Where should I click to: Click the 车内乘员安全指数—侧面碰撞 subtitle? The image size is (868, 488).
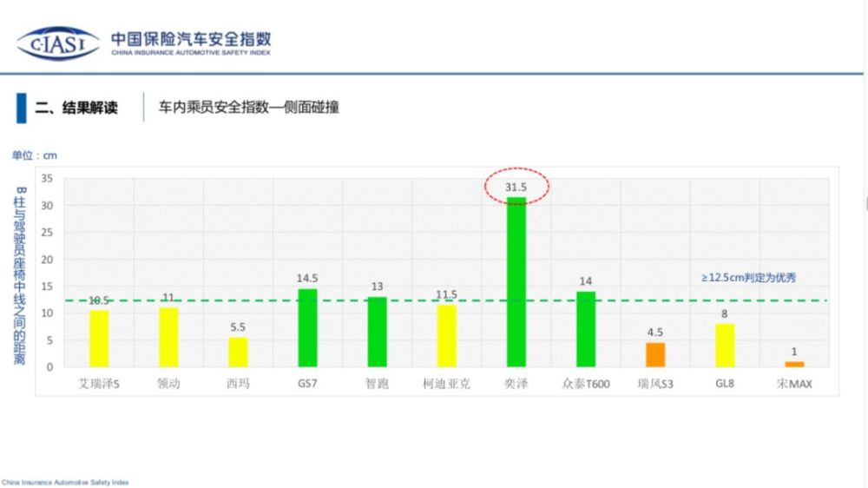point(248,107)
